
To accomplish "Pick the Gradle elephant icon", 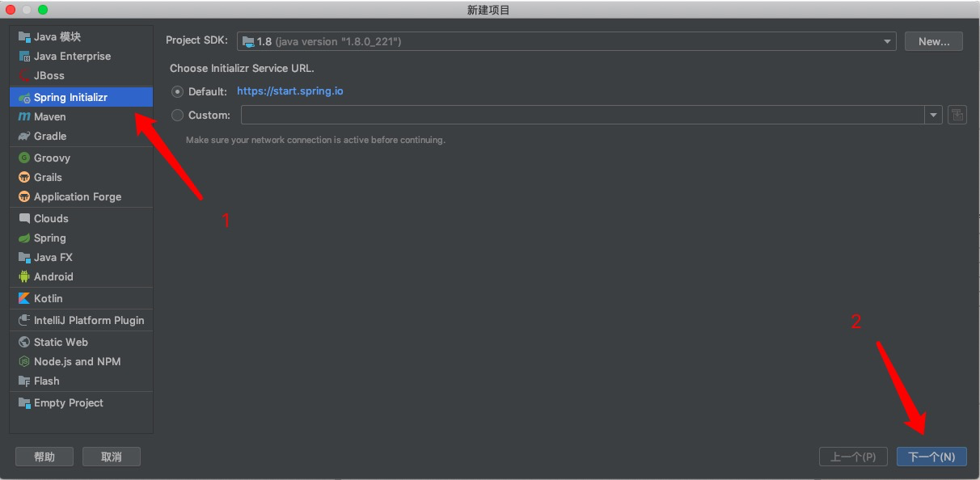I will pyautogui.click(x=24, y=136).
